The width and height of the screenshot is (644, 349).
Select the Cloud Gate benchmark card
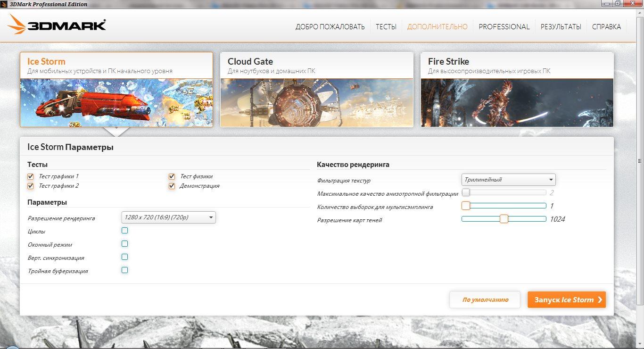[x=317, y=90]
